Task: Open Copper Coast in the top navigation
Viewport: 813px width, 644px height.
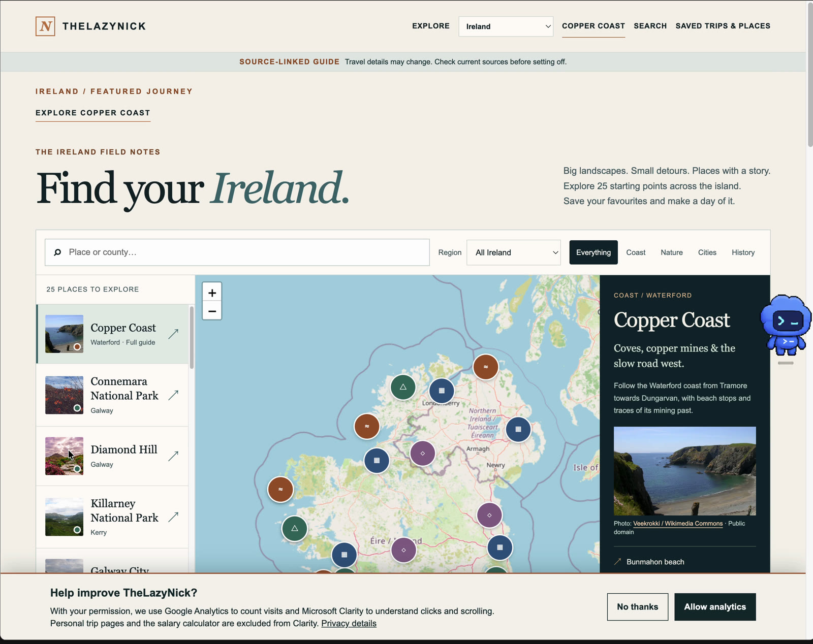Action: pos(593,26)
